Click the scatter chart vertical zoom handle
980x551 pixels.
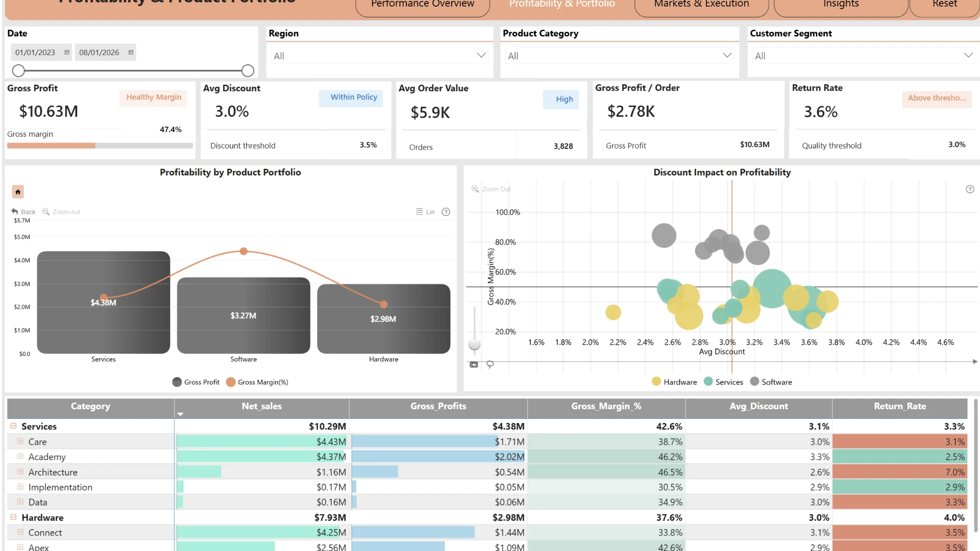[x=475, y=345]
